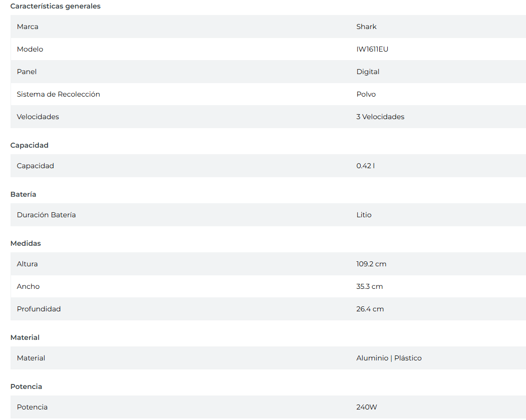Viewport: 526px width, 420px height.
Task: Click the Duración Batería label
Action: (46, 215)
